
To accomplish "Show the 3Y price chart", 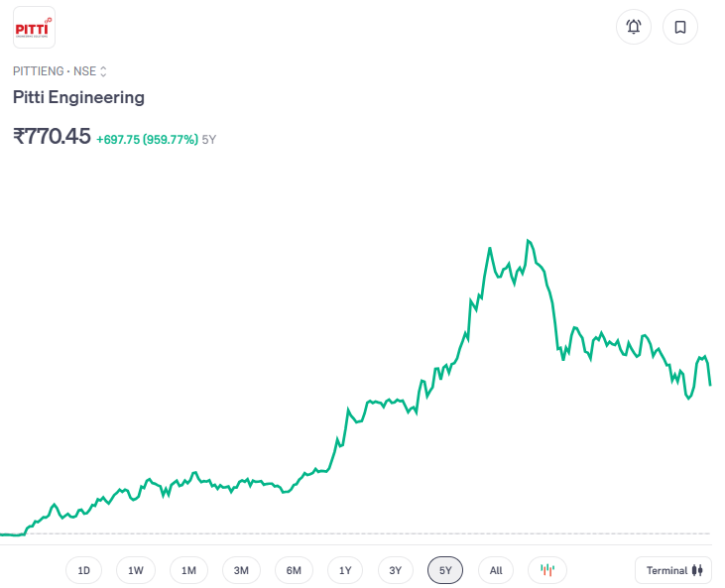I will coord(395,570).
